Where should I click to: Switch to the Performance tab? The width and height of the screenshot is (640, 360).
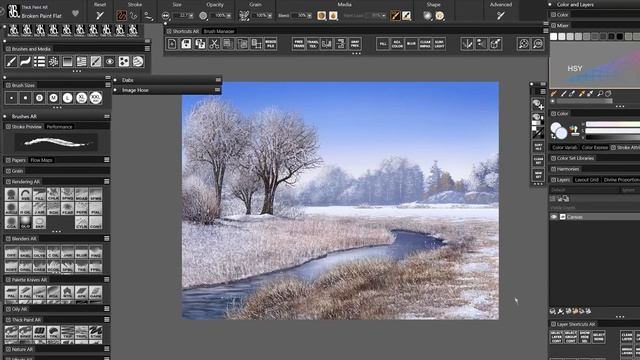click(x=59, y=127)
